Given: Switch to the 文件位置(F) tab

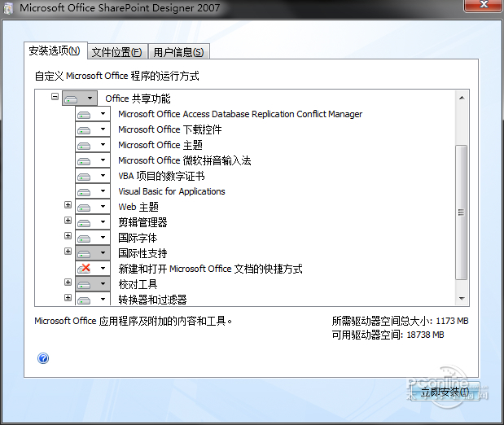Looking at the screenshot, I should click(117, 52).
